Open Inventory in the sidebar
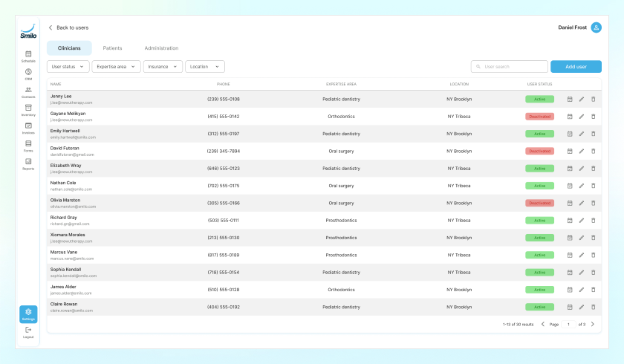The height and width of the screenshot is (364, 624). 28,110
